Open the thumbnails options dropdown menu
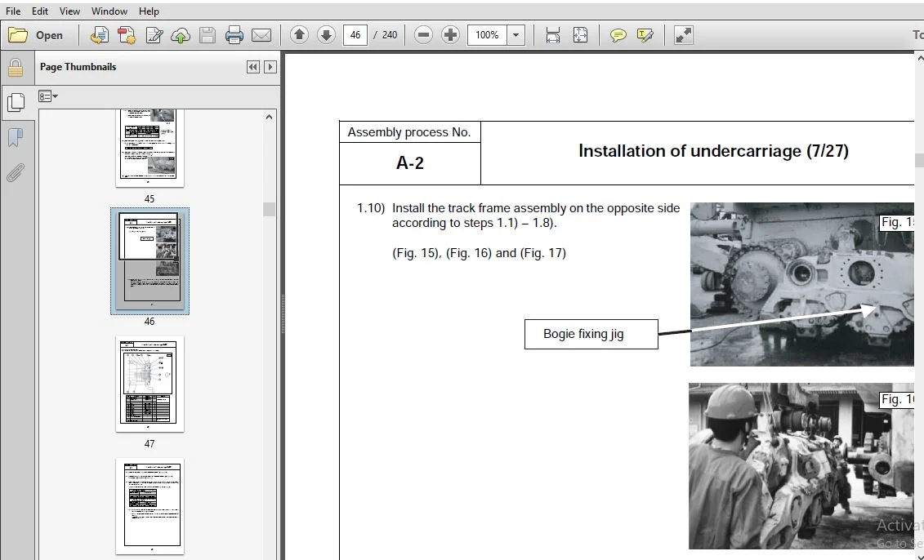Screen dimensions: 924x560 tap(47, 96)
